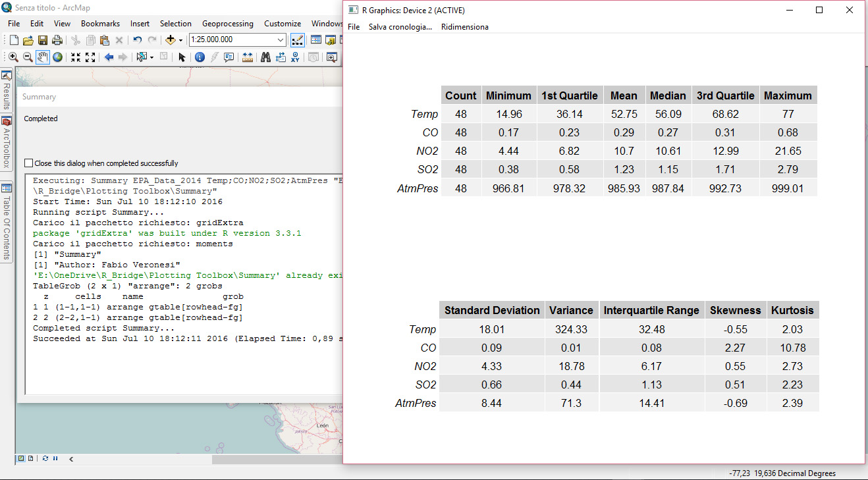Image resolution: width=868 pixels, height=480 pixels.
Task: Click the Print icon in ArcMap toolbar
Action: pyautogui.click(x=57, y=40)
